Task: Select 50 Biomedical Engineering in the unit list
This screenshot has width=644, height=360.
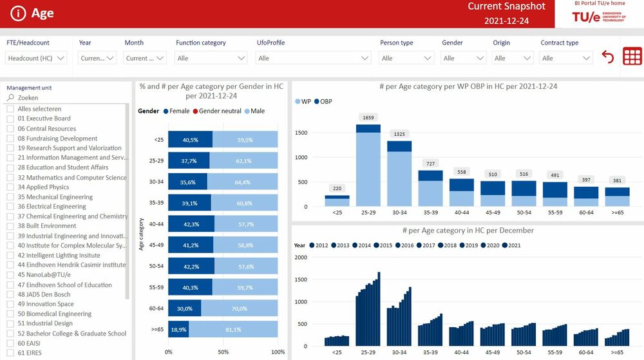Action: click(54, 314)
